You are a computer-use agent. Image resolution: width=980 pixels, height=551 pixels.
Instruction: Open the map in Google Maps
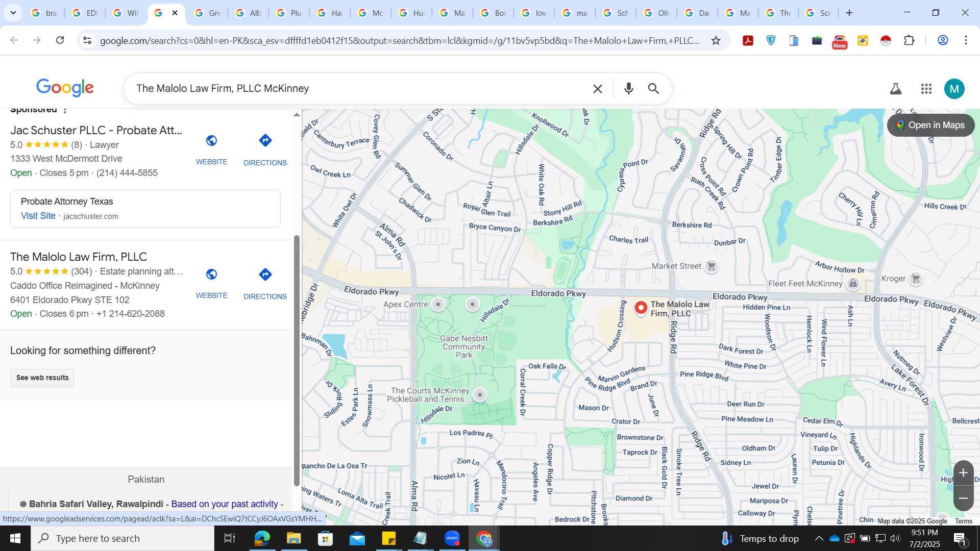click(930, 125)
